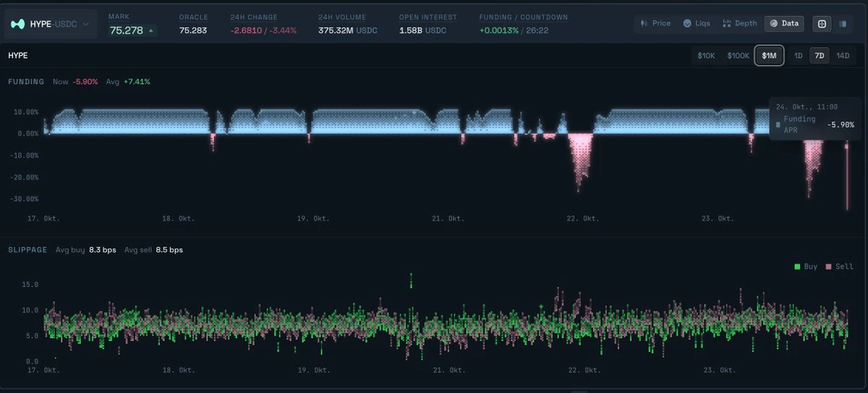Select the $10K order size option
The image size is (868, 393).
[706, 56]
